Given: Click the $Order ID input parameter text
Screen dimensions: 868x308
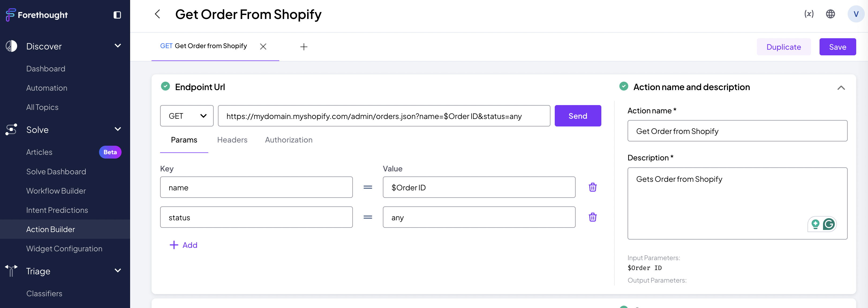Looking at the screenshot, I should [x=644, y=268].
